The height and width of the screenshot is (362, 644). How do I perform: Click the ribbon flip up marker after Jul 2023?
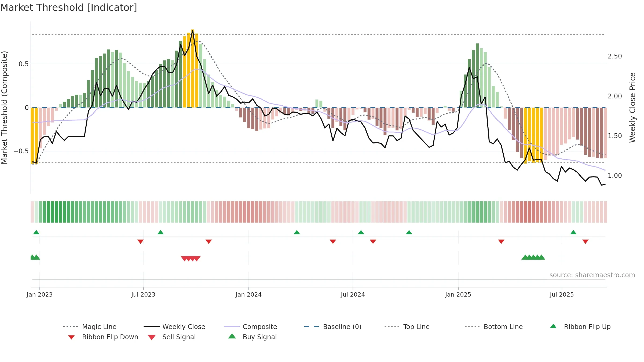coord(160,232)
